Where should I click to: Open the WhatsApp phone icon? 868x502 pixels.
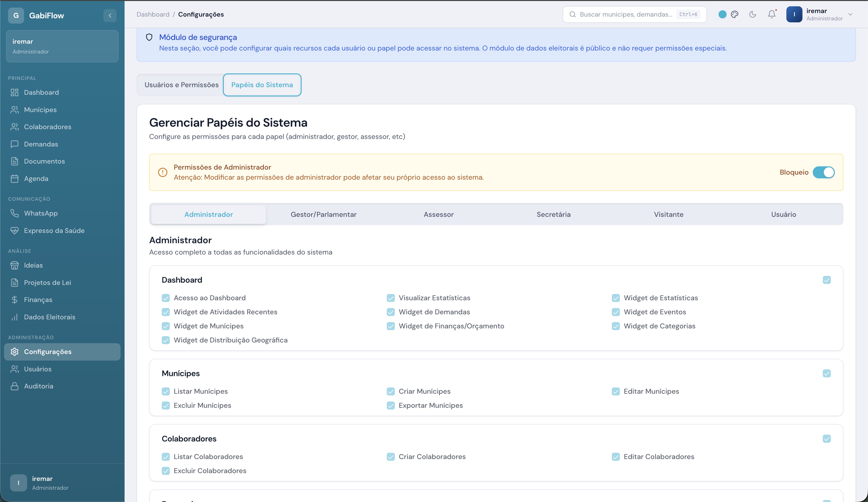pyautogui.click(x=15, y=213)
